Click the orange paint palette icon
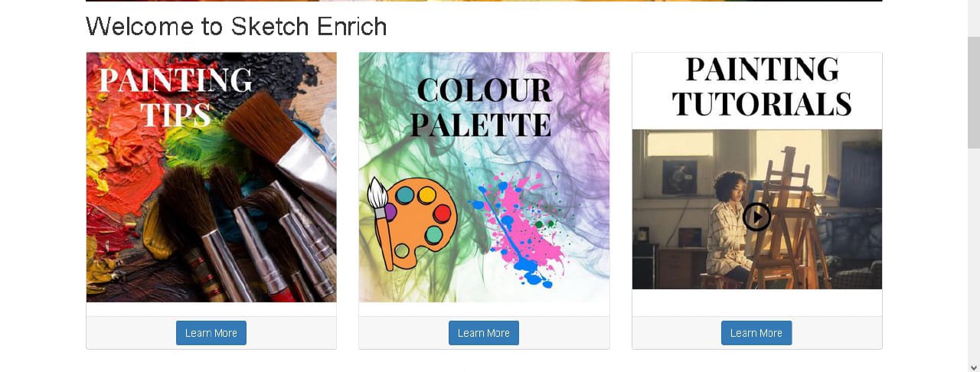980x372 pixels. coord(418,224)
